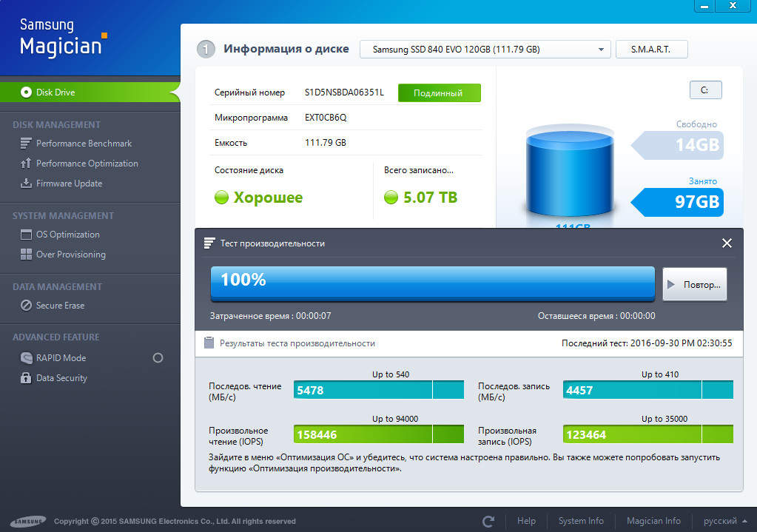Click the 100% benchmark progress bar
Viewport: 757px width, 532px height.
coord(432,283)
